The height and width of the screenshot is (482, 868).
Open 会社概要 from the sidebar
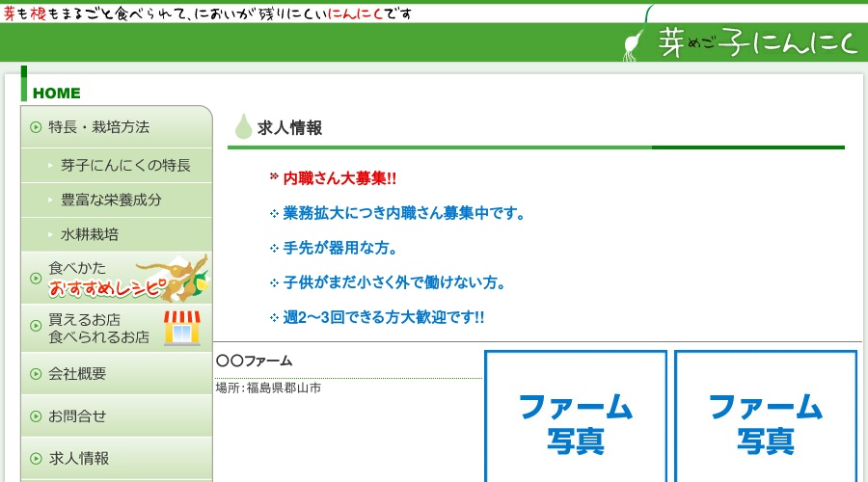(77, 374)
